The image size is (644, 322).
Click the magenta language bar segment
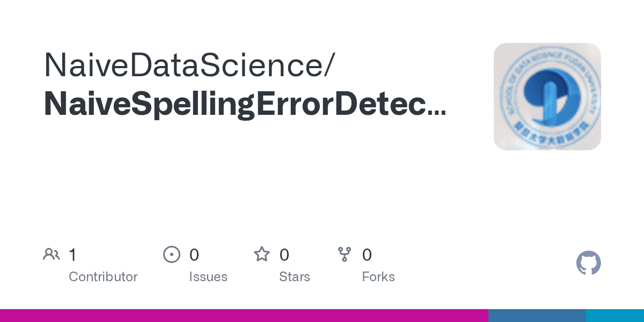[x=244, y=316]
